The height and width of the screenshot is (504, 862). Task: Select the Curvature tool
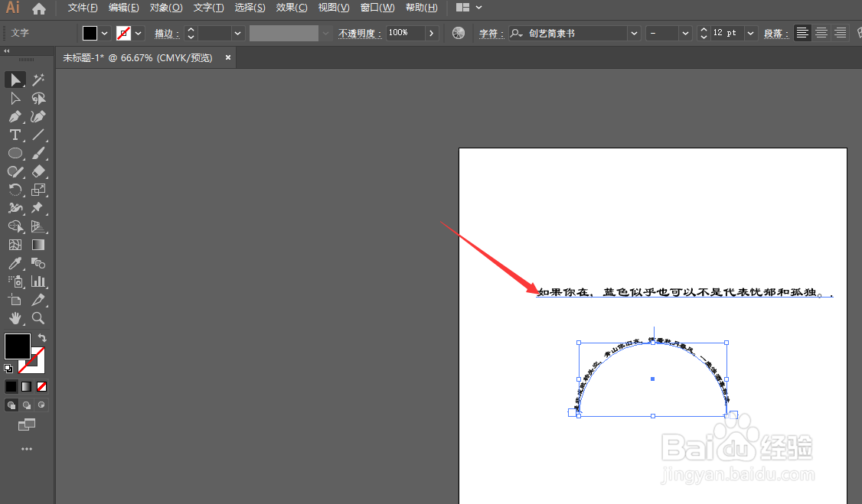[x=38, y=116]
